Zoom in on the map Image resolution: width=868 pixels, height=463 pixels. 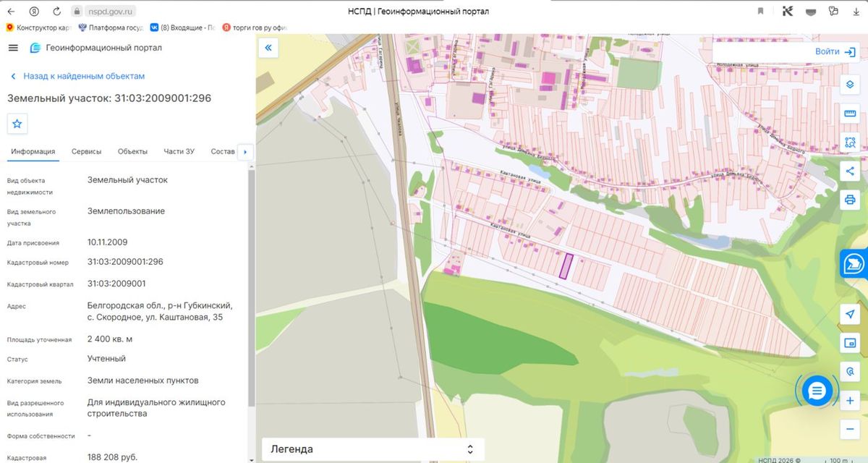point(851,400)
